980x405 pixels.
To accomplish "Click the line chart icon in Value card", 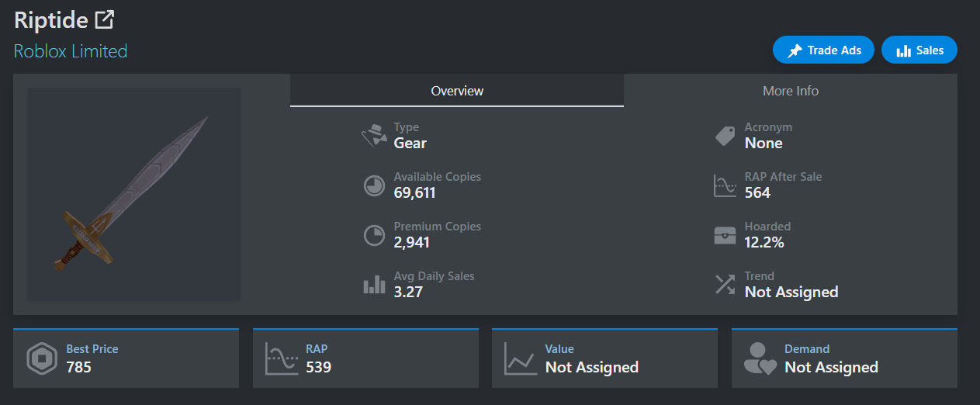I will pyautogui.click(x=520, y=358).
